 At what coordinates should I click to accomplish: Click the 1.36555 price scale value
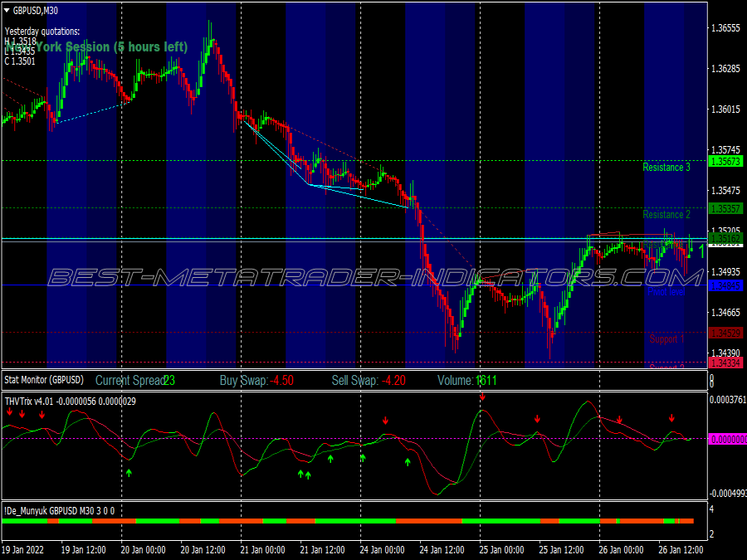[x=725, y=28]
